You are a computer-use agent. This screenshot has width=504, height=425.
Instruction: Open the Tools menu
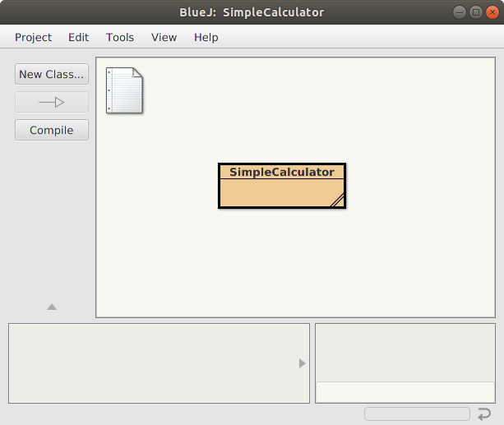120,37
